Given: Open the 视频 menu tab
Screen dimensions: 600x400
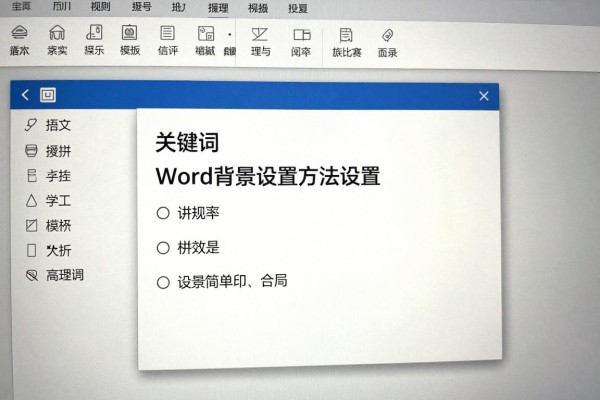Looking at the screenshot, I should click(x=258, y=8).
